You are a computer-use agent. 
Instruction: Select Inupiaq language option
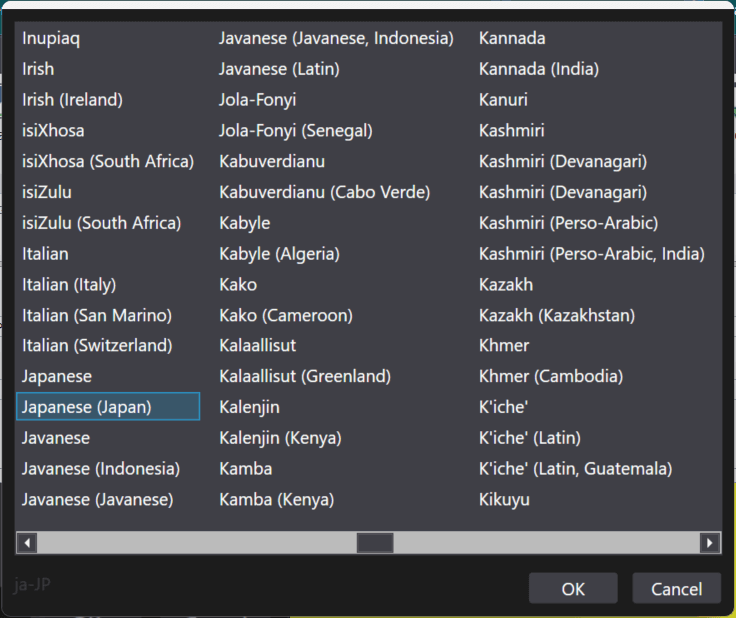[51, 39]
